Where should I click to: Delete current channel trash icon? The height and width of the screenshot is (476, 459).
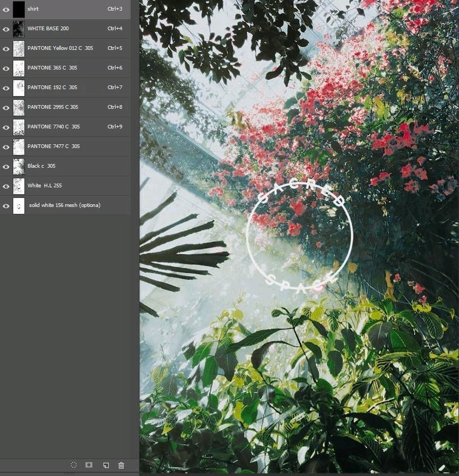click(121, 465)
